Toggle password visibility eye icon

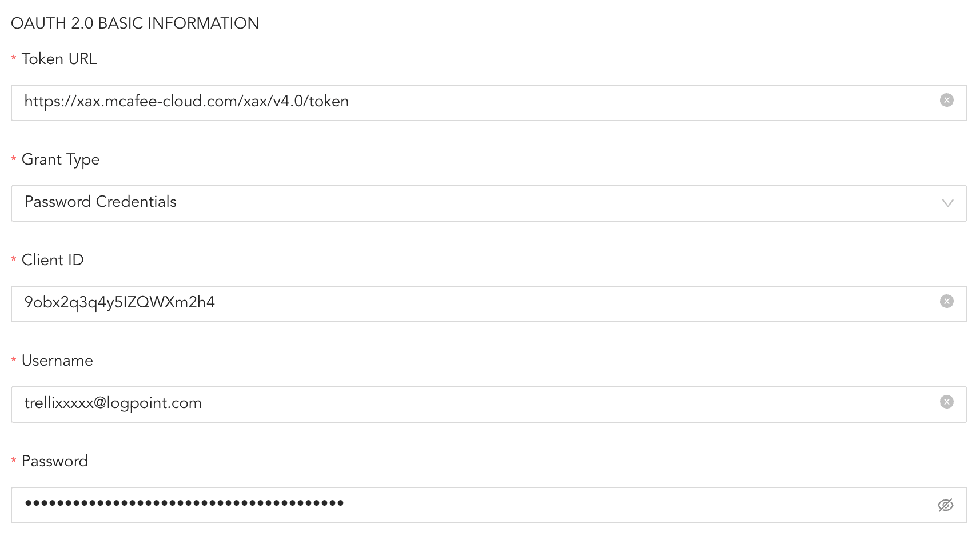coord(946,505)
